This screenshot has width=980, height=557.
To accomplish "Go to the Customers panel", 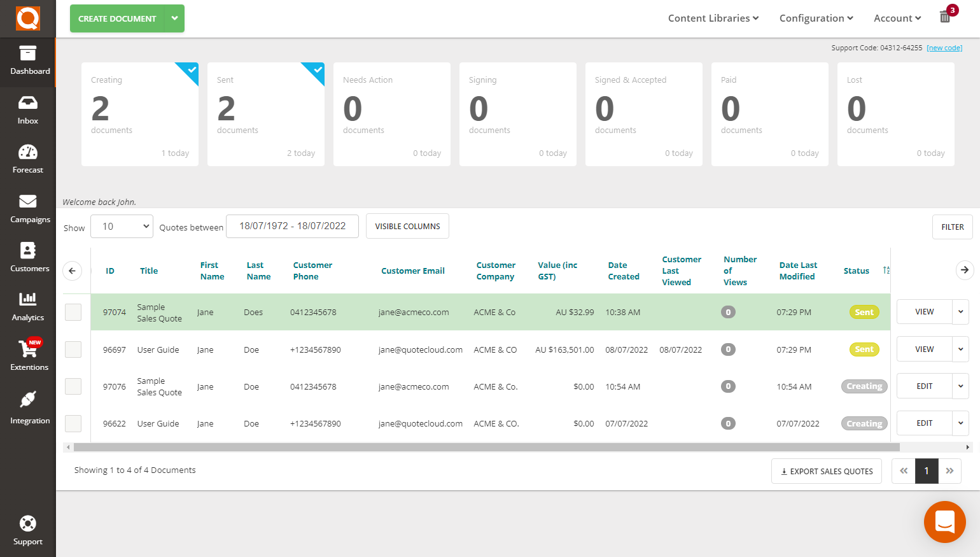I will click(27, 257).
